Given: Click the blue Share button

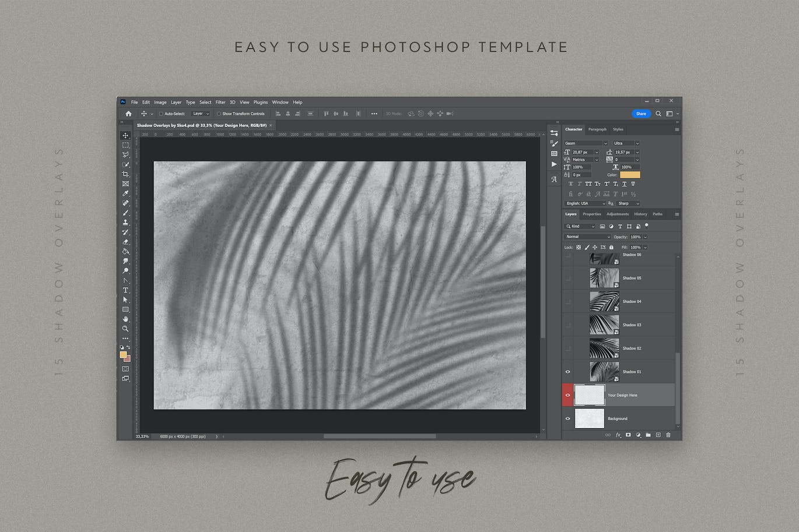Looking at the screenshot, I should pos(640,114).
